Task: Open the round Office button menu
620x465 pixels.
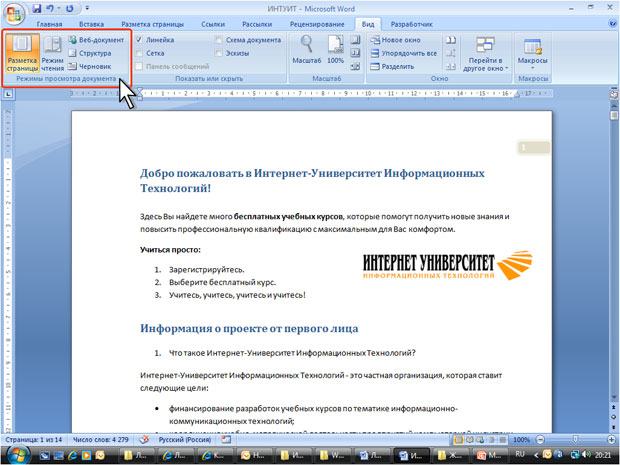Action: 14,14
